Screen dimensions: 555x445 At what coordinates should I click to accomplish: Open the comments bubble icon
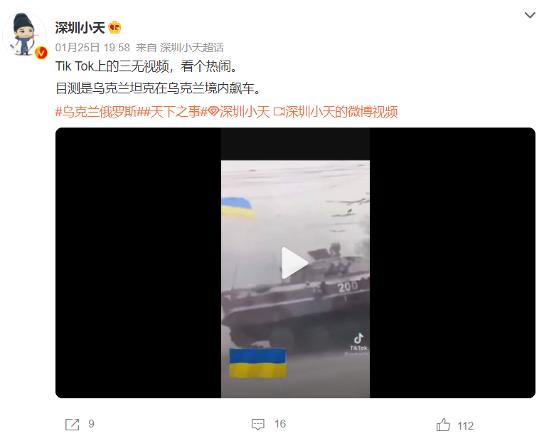[x=258, y=424]
